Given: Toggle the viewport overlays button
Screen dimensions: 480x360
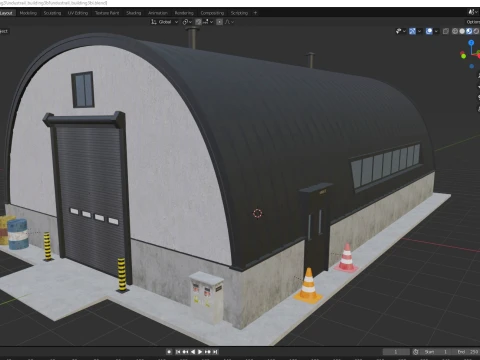Looking at the screenshot, I should tap(429, 31).
